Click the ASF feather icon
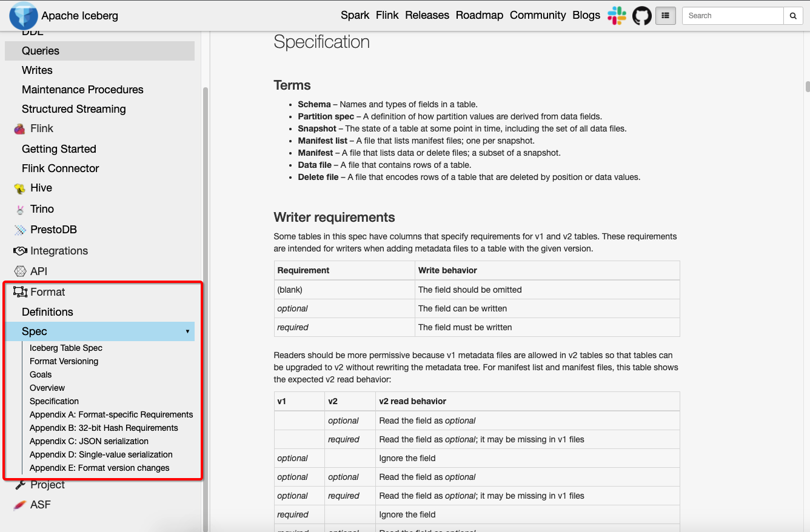 click(20, 505)
